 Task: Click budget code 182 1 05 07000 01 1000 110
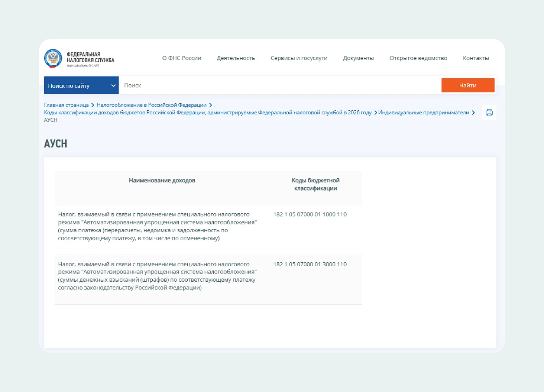pos(310,214)
